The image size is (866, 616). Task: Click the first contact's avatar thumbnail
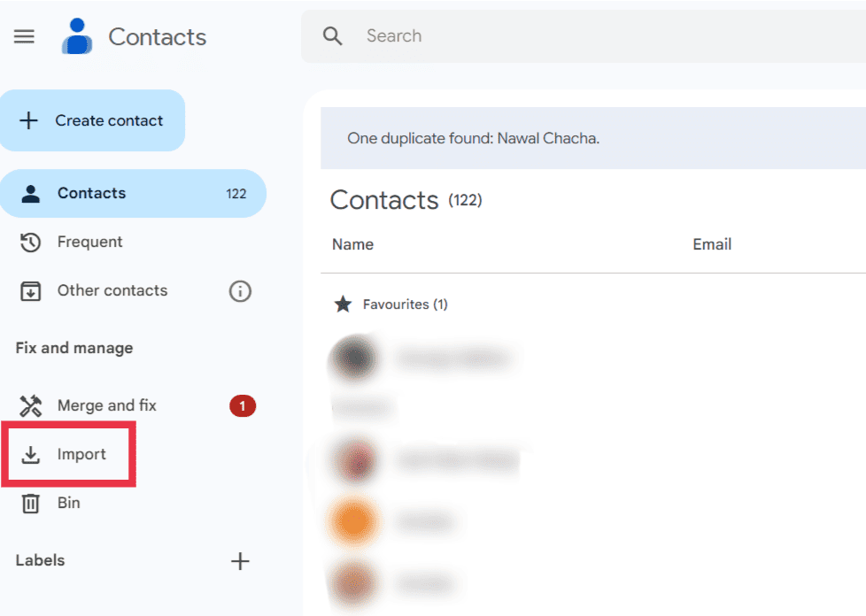tap(354, 358)
